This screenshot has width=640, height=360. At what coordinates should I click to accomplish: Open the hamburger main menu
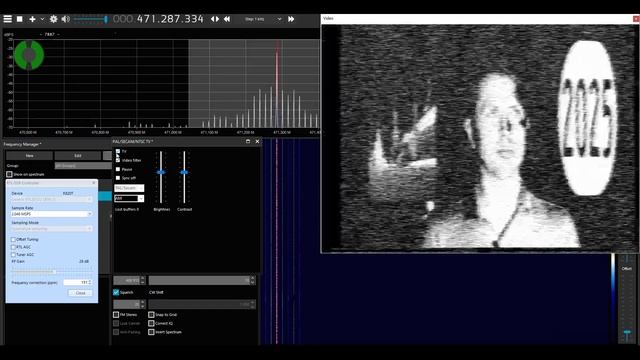click(7, 19)
